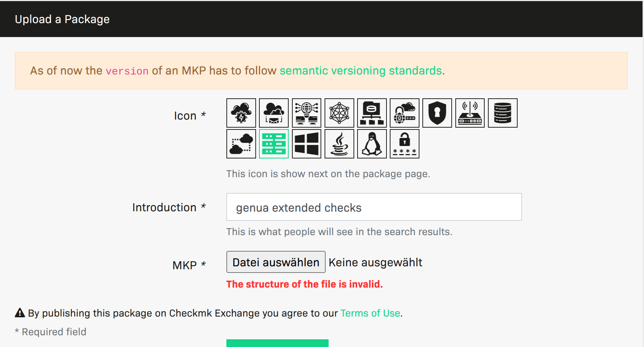Screen dimensions: 644x347
Task: Click the highlighted green server rack icon
Action: point(274,144)
